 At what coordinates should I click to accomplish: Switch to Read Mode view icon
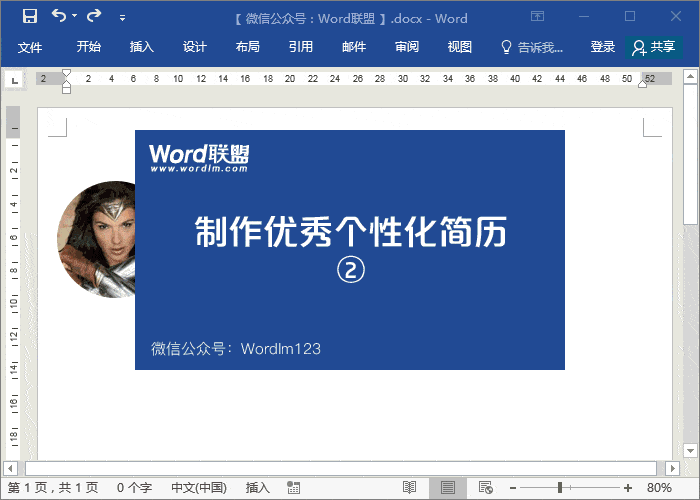(409, 488)
